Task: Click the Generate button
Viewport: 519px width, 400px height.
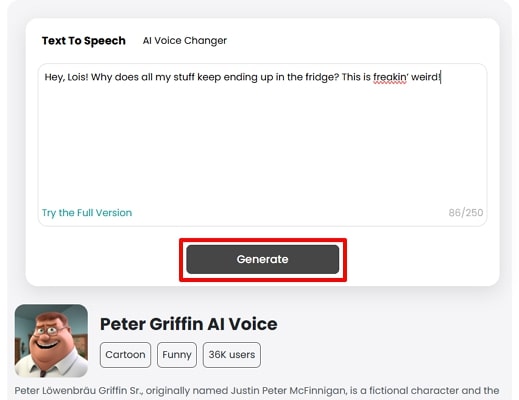Action: [263, 259]
